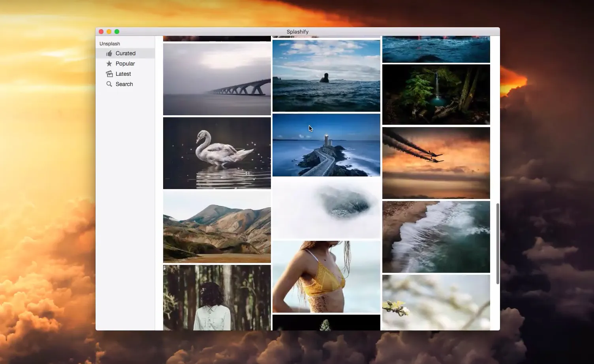Minimize the Splashify window
The height and width of the screenshot is (364, 594).
[x=109, y=32]
